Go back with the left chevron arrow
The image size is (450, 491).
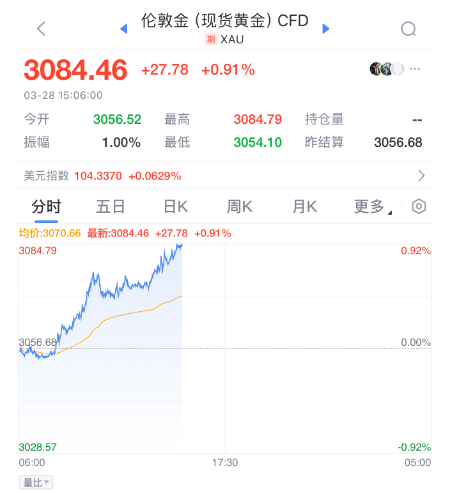pyautogui.click(x=41, y=29)
